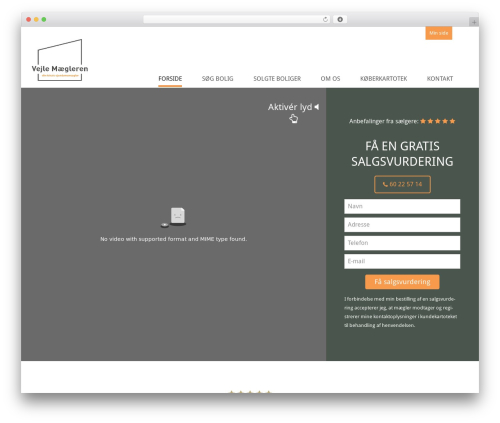Image resolution: width=500 pixels, height=423 pixels.
Task: Close the browser window with red button
Action: pos(29,19)
